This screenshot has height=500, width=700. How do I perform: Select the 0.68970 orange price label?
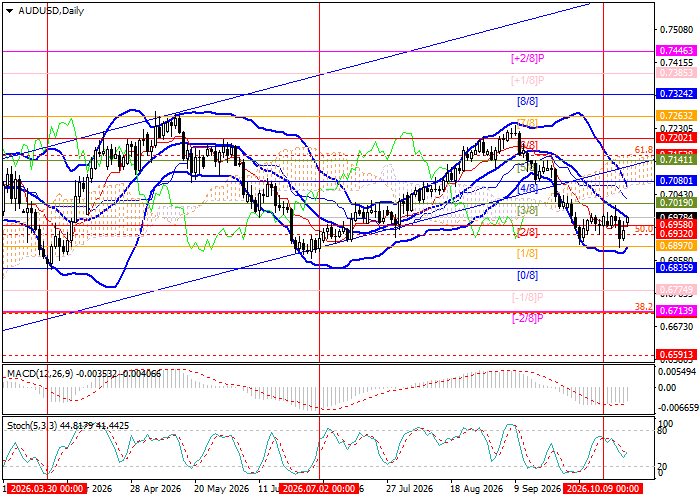[676, 246]
